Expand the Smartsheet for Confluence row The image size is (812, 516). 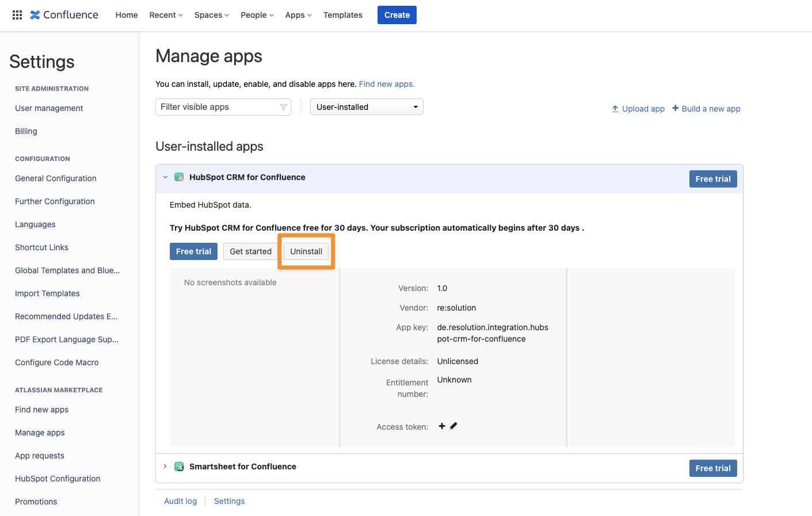165,467
